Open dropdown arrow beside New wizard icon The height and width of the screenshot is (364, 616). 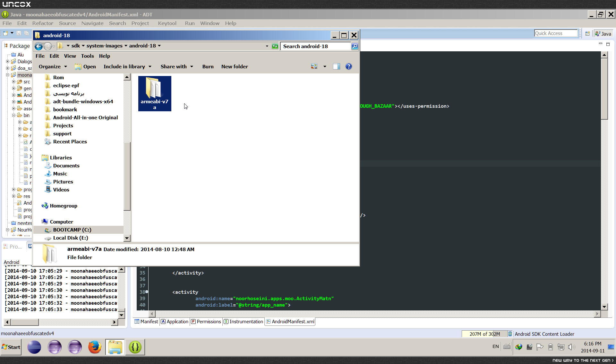click(x=12, y=33)
